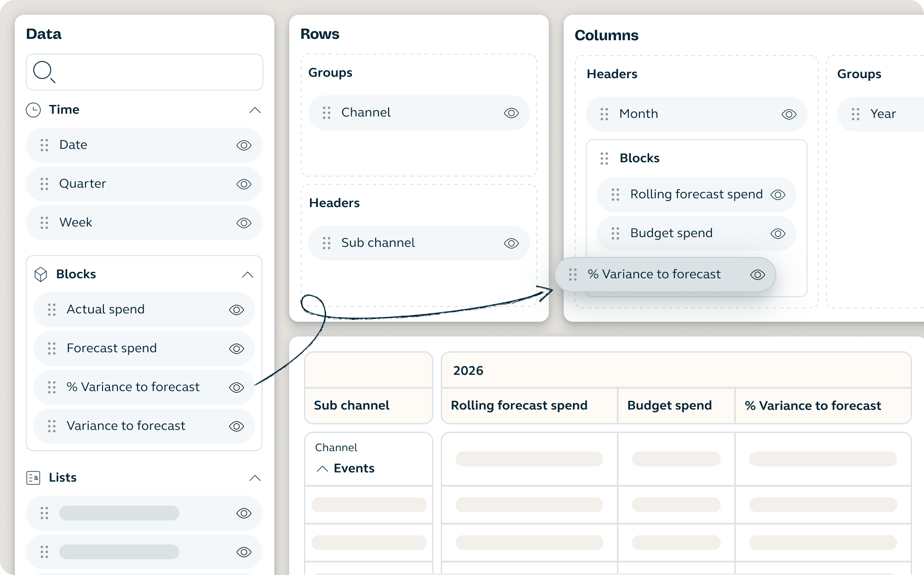
Task: Select the Columns panel header
Action: point(607,35)
